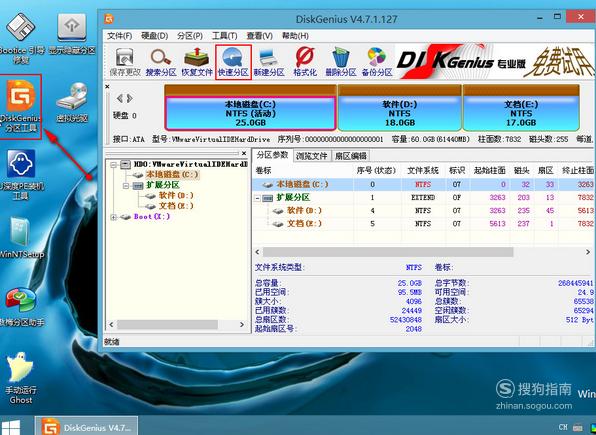The height and width of the screenshot is (435, 596).
Task: Click the 删除分区 delete partition trash icon
Action: coord(341,62)
